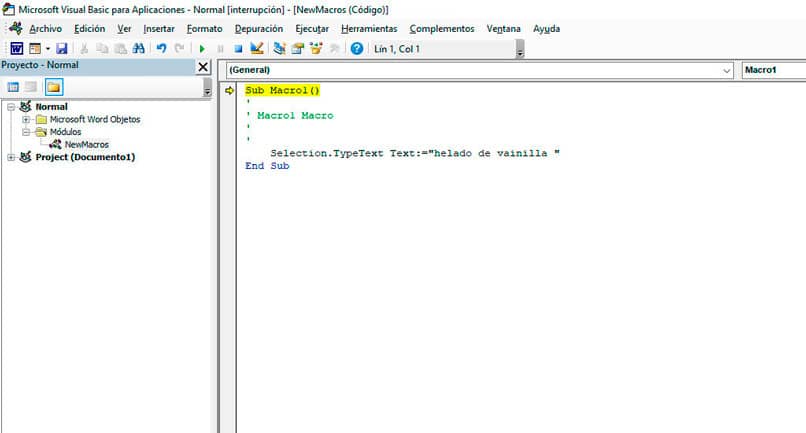The height and width of the screenshot is (433, 806).
Task: Select the Normal project in the tree
Action: [x=51, y=107]
